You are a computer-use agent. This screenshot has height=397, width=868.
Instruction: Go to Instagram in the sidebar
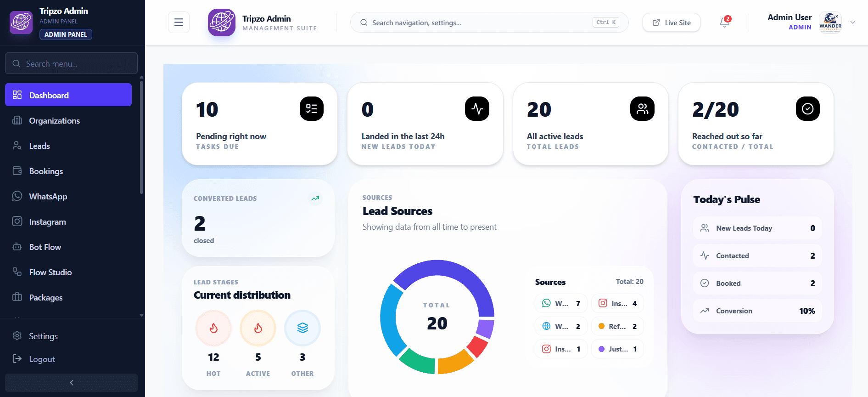68,221
